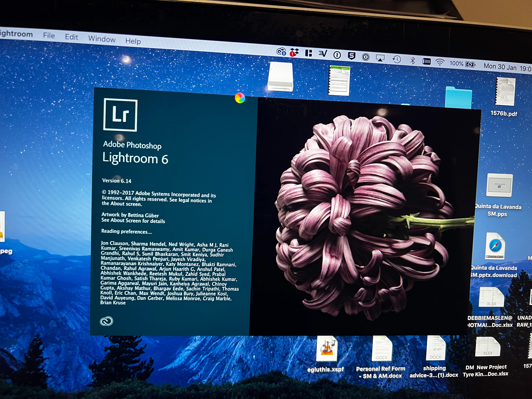Click the Lr logo on splash screen

[x=120, y=115]
